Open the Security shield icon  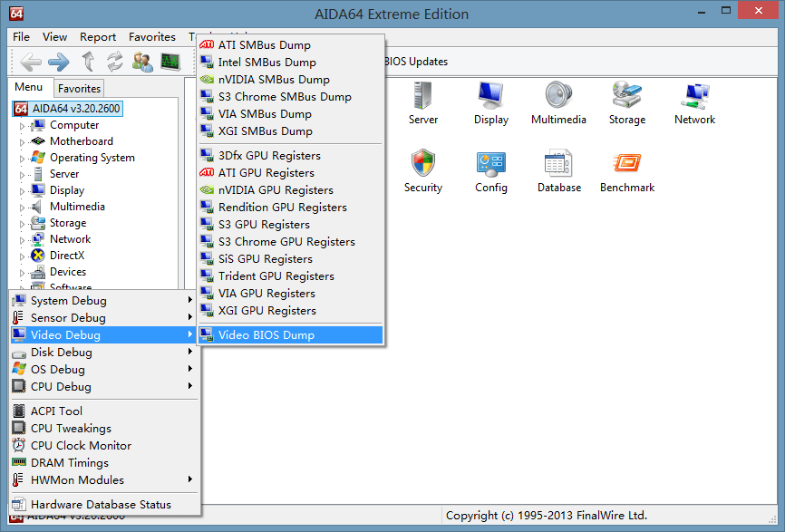coord(423,171)
